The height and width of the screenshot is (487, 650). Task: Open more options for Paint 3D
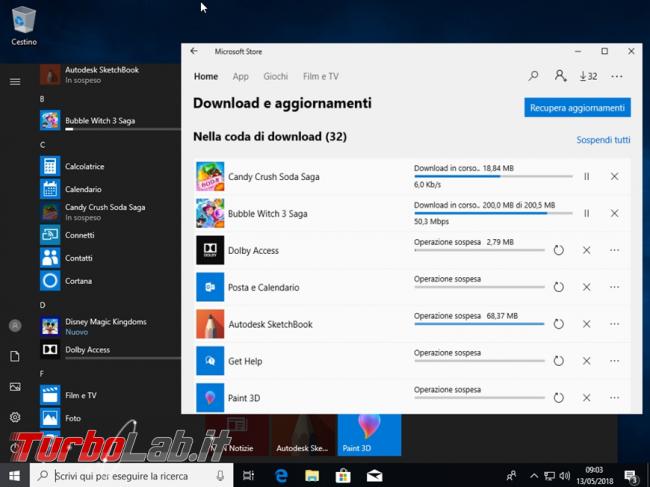click(614, 398)
